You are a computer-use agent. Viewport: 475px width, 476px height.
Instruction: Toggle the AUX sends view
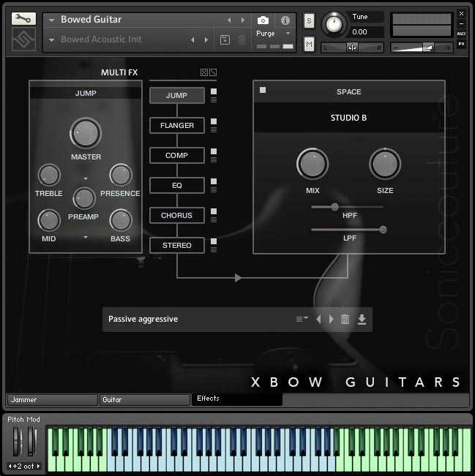point(461,34)
